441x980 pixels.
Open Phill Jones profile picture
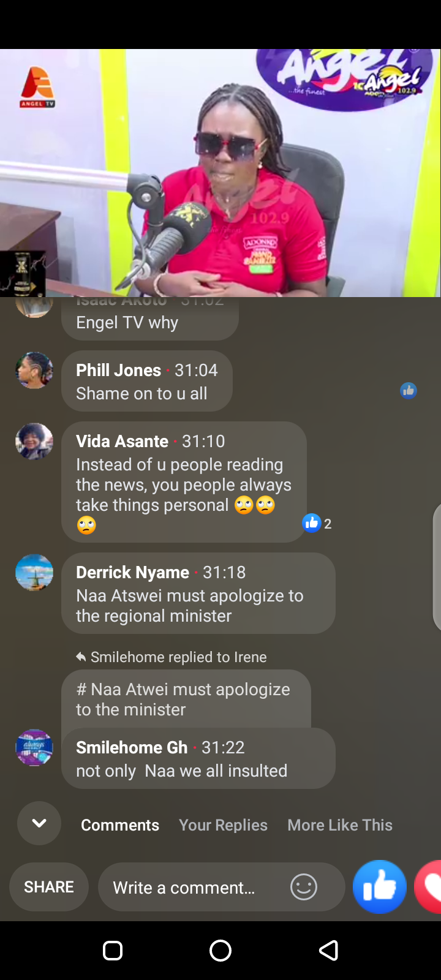34,370
